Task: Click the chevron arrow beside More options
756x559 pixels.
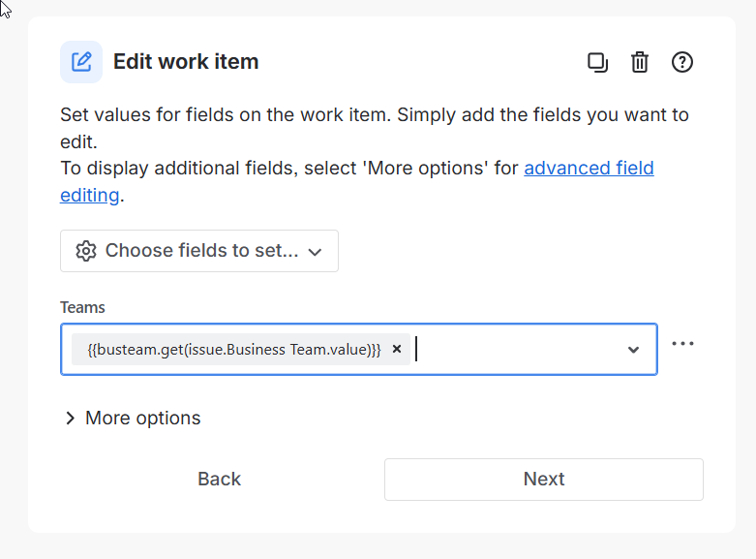Action: point(70,419)
